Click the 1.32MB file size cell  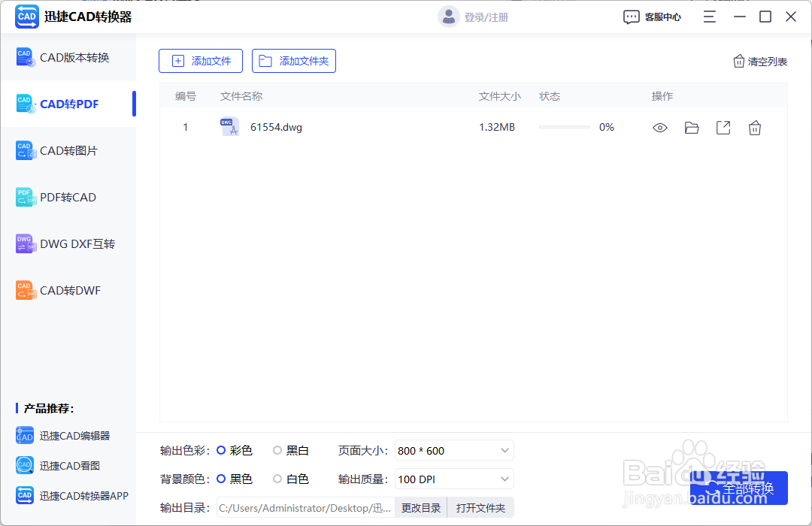click(x=497, y=127)
